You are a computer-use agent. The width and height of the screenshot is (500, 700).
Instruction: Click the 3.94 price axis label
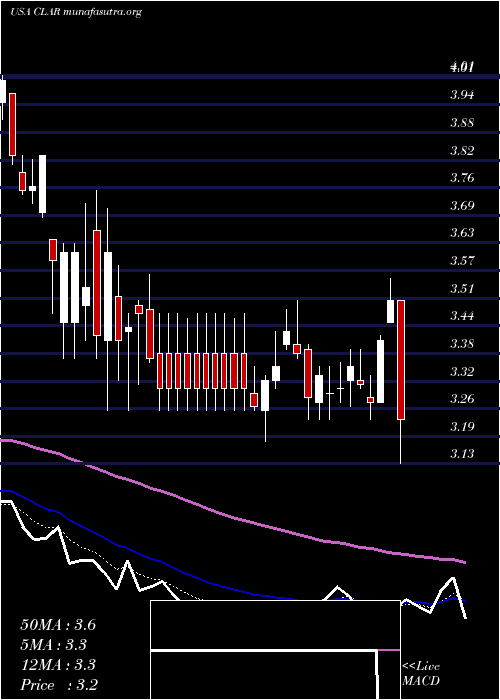[462, 95]
